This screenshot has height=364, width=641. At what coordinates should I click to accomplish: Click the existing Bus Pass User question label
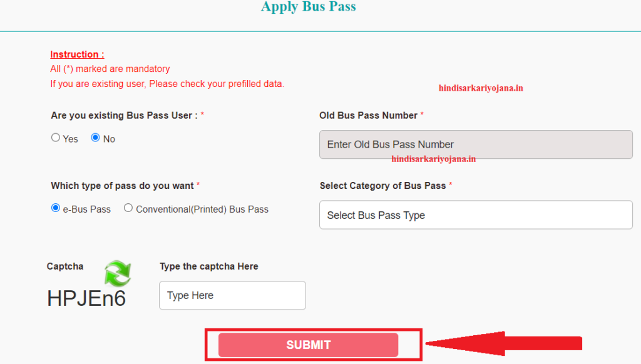(x=125, y=116)
